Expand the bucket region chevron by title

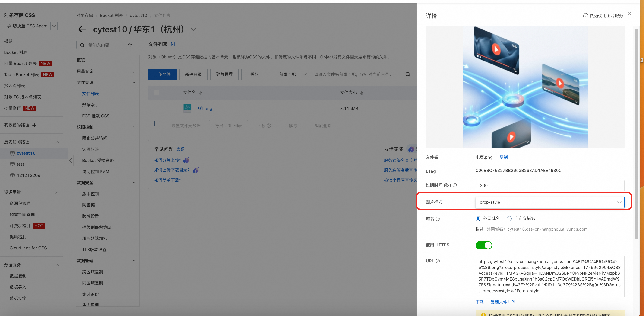tap(193, 29)
